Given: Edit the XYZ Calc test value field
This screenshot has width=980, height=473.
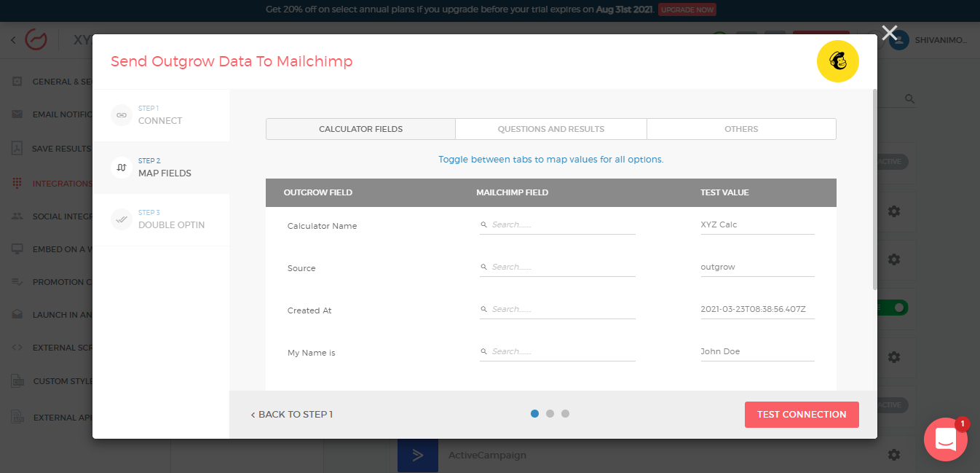Looking at the screenshot, I should pos(757,225).
